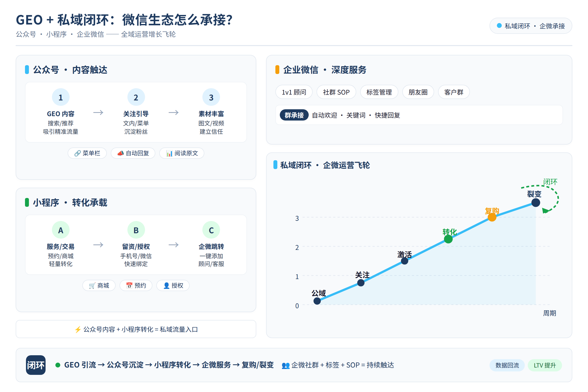Click step circle 3 above 素材丰富
The width and height of the screenshot is (588, 392).
[x=211, y=97]
